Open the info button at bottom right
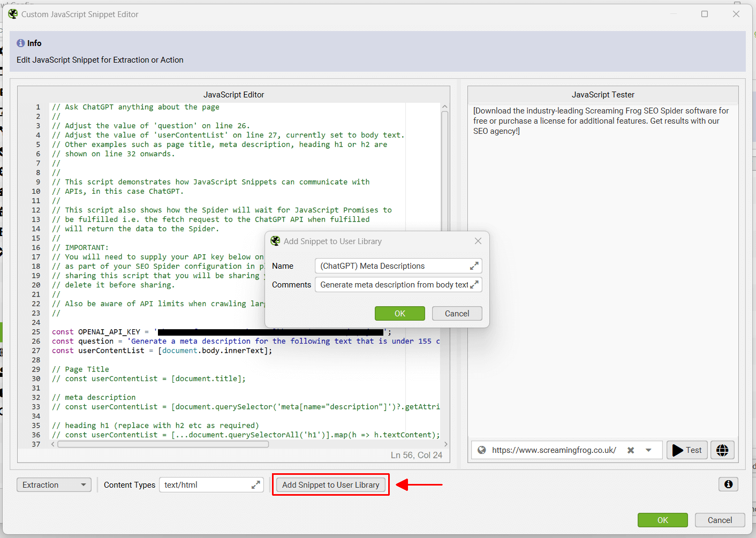The height and width of the screenshot is (538, 756). (x=728, y=484)
